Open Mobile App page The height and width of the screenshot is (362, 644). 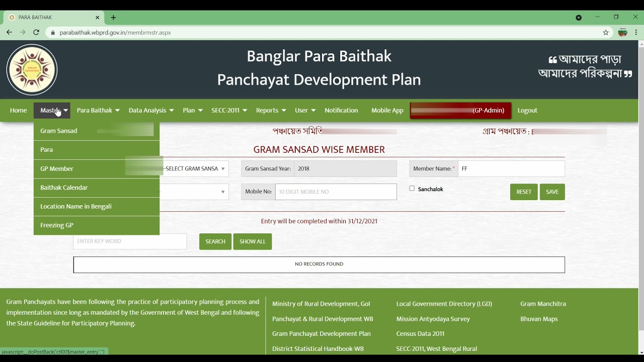(x=387, y=110)
